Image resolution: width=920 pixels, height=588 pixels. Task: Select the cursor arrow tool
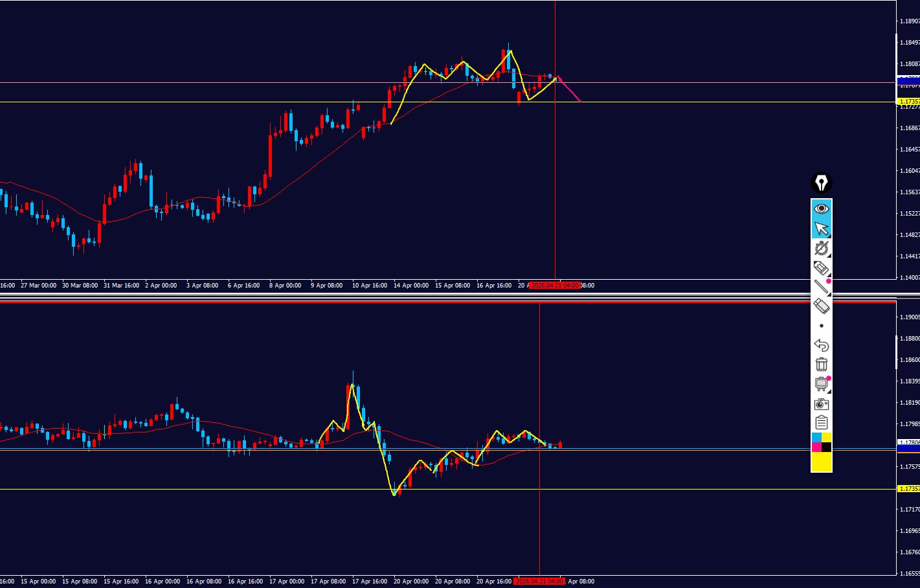coord(821,229)
